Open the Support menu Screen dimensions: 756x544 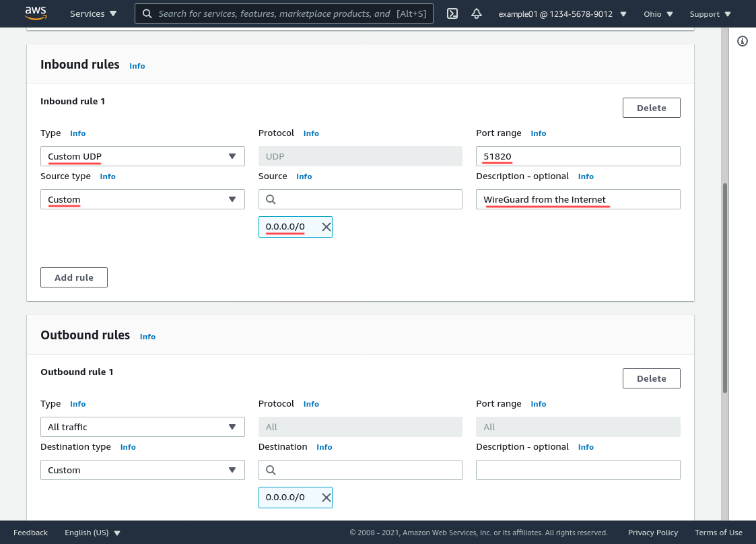(x=710, y=14)
